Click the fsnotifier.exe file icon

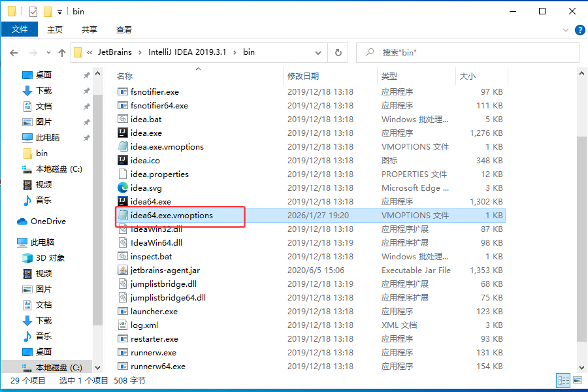pos(123,92)
